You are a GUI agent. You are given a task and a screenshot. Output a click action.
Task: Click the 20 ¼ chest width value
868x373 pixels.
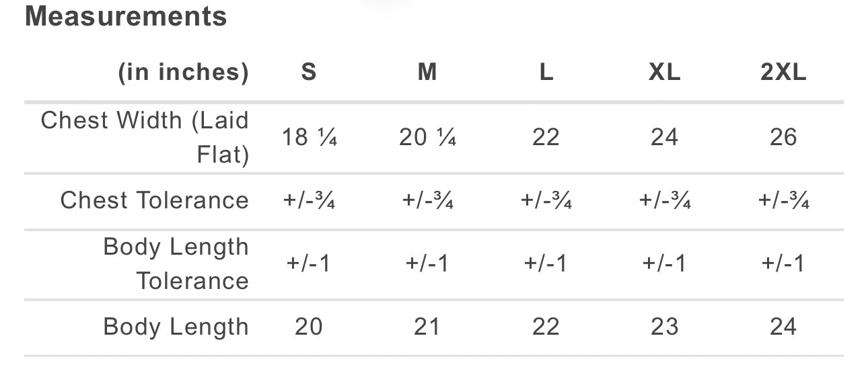click(427, 138)
